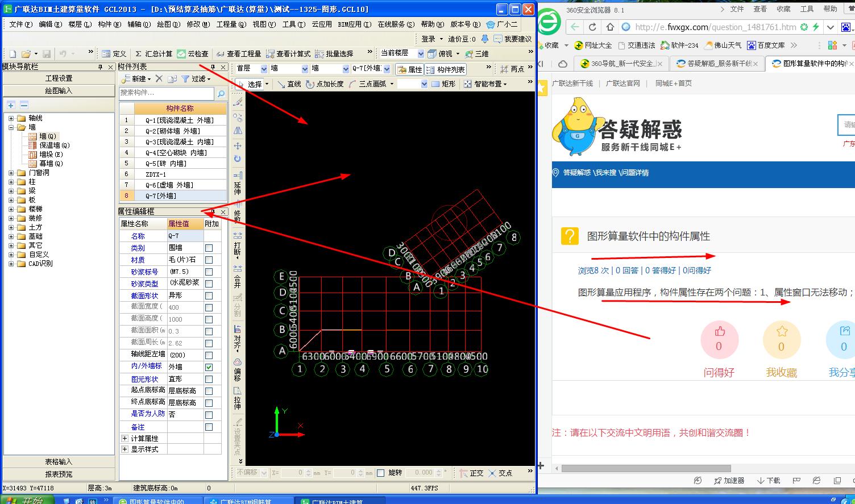Run 汇总计算 summary calculation
The height and width of the screenshot is (504, 855).
153,53
